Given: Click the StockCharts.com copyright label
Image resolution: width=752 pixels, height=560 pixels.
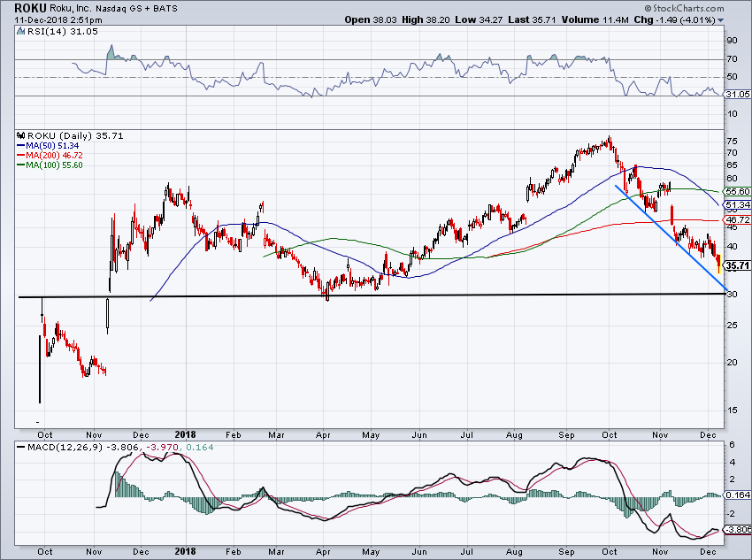Looking at the screenshot, I should [685, 8].
